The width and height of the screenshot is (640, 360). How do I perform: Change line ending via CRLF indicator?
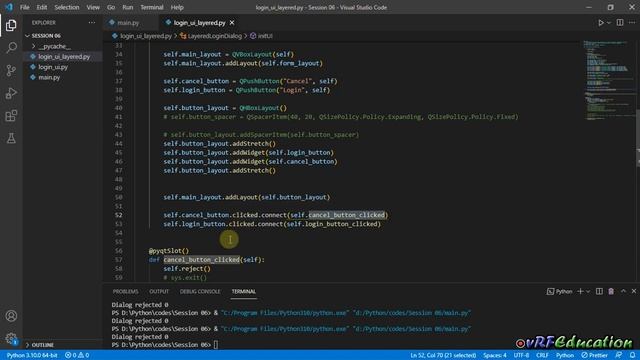[x=542, y=355]
